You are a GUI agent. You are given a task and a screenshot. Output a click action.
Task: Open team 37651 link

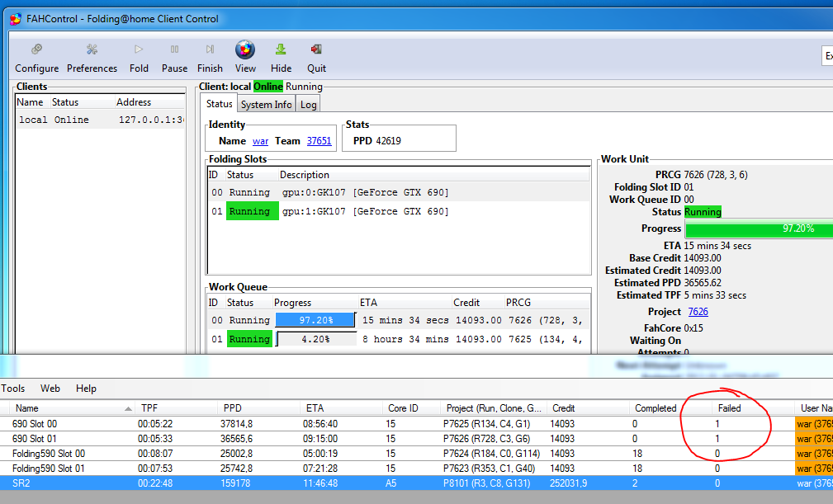pyautogui.click(x=319, y=141)
